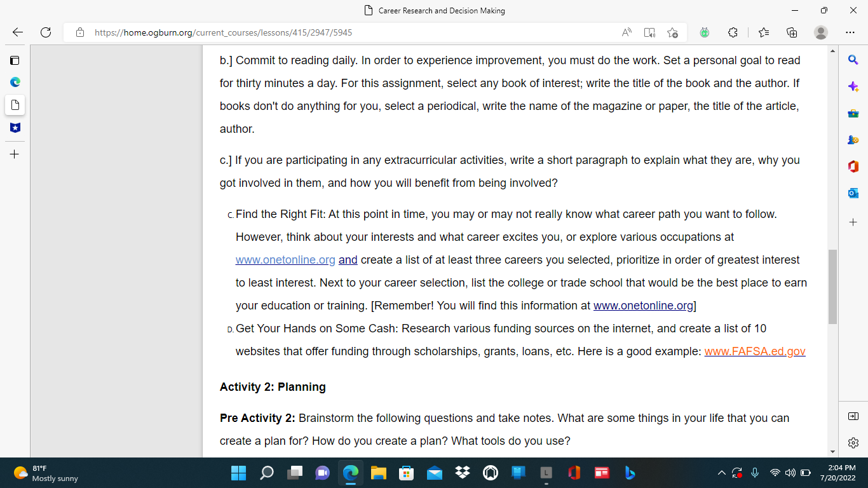Open the browser profile account menu
Image resolution: width=868 pixels, height=488 pixels.
pos(821,31)
